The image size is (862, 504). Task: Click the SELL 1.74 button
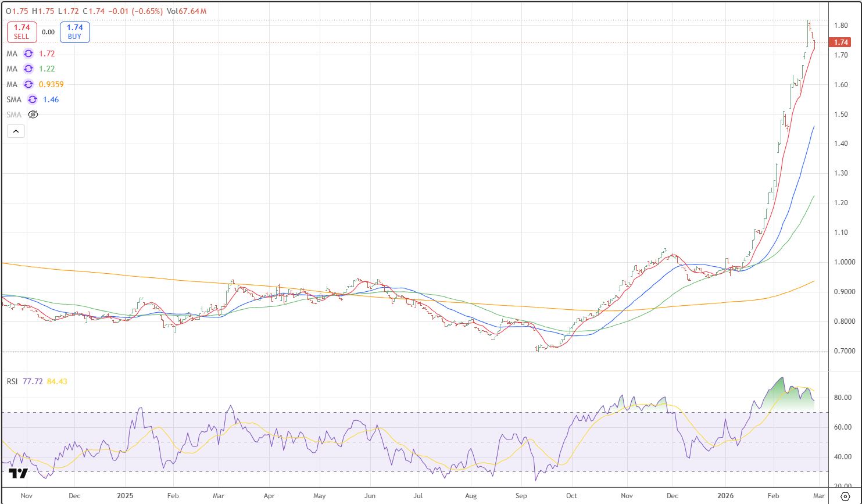click(x=22, y=31)
